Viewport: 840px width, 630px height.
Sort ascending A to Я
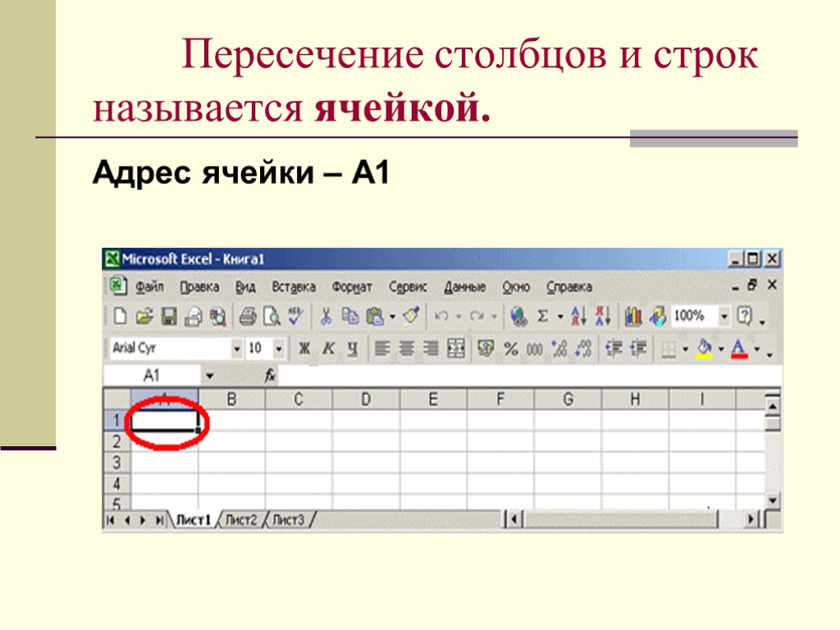tap(578, 316)
